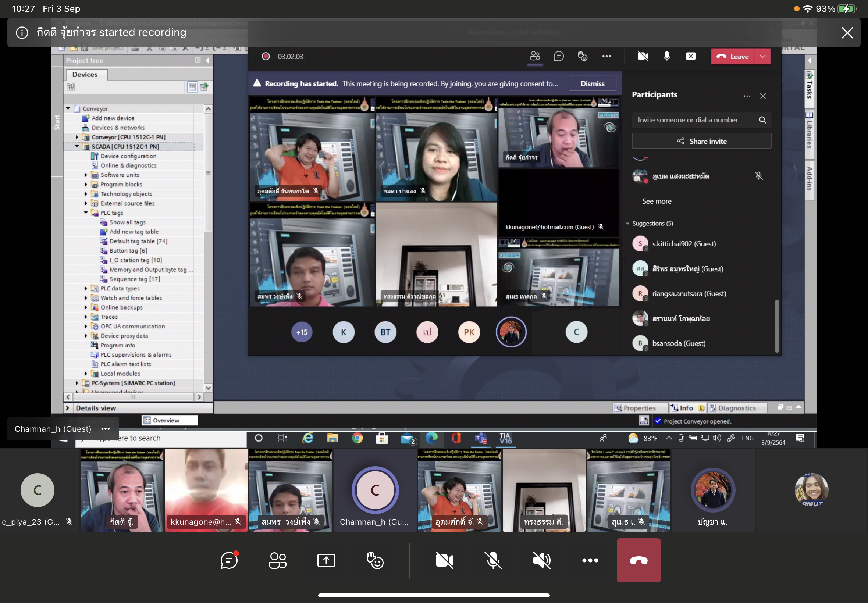This screenshot has height=603, width=868.
Task: Expand Details view panel
Action: 67,408
